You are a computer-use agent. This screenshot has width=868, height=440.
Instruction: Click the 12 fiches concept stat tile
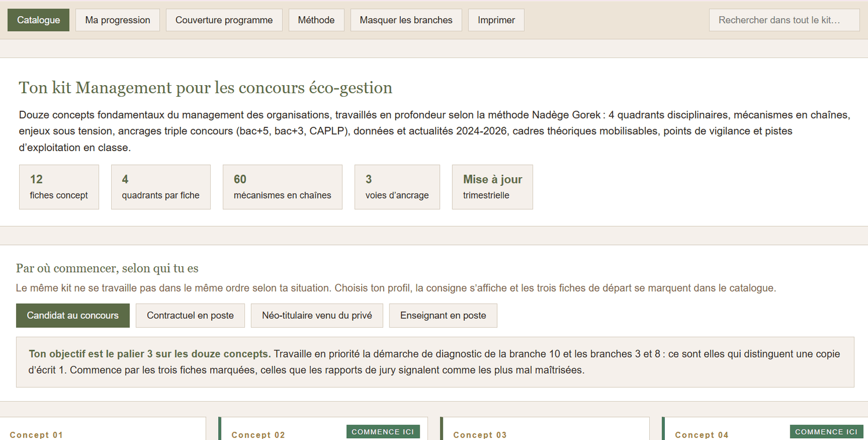(59, 187)
